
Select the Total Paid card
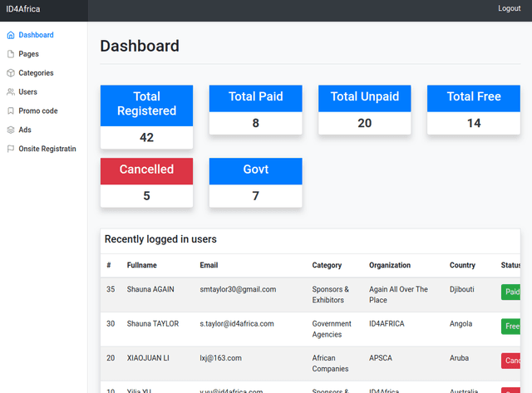point(255,109)
